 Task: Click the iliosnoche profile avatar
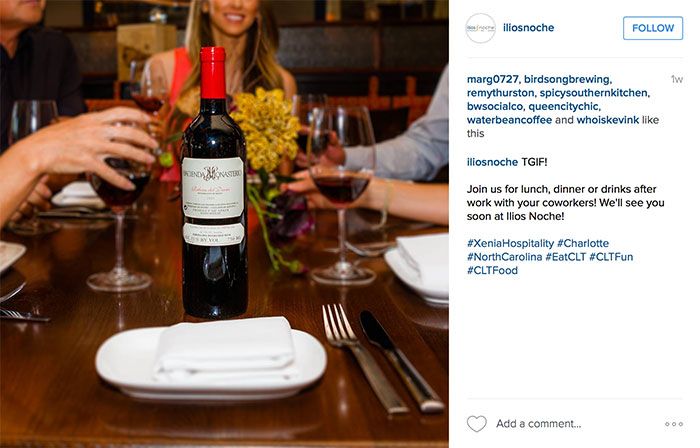480,28
